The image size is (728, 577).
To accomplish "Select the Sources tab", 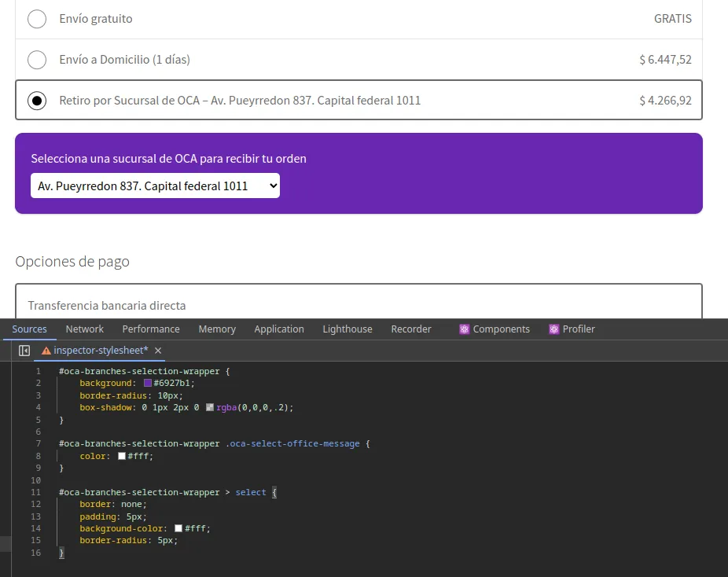I will coord(30,329).
